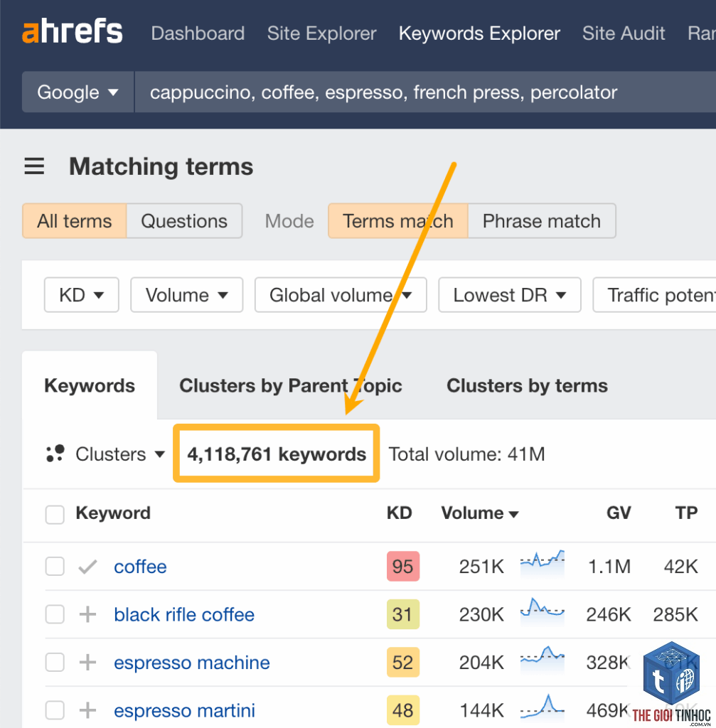Open the Google search engine dropdown
The width and height of the screenshot is (716, 728).
point(78,92)
